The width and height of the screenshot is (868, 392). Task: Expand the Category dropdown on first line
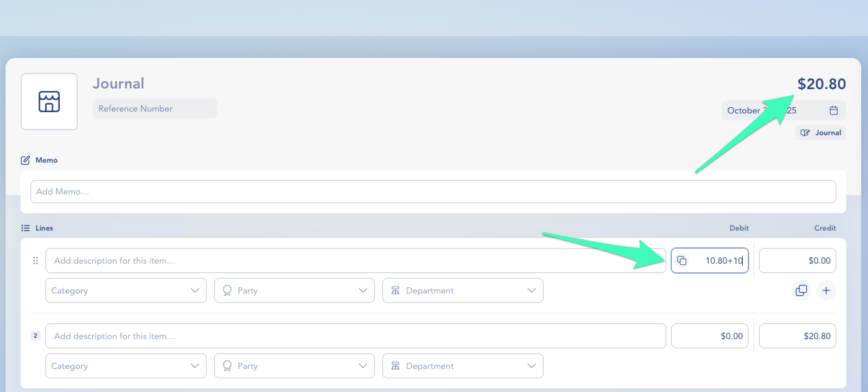(x=126, y=290)
